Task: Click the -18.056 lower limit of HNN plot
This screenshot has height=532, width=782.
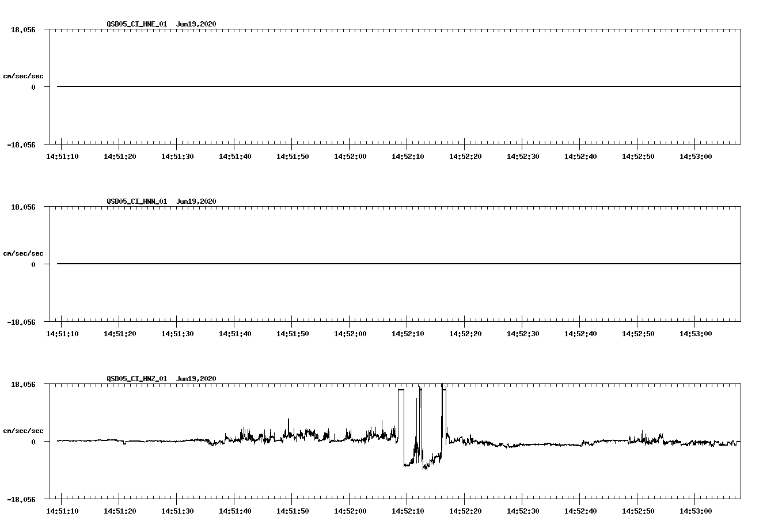Action: click(x=21, y=322)
